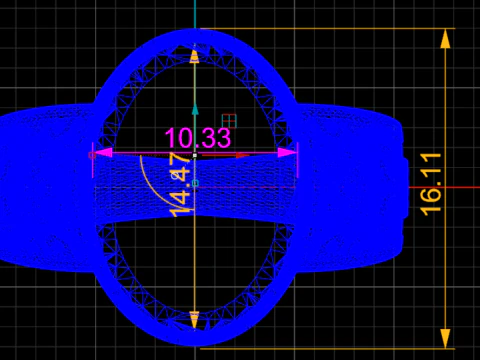Click the teal vertical axis arrow of gizmo

point(195,109)
